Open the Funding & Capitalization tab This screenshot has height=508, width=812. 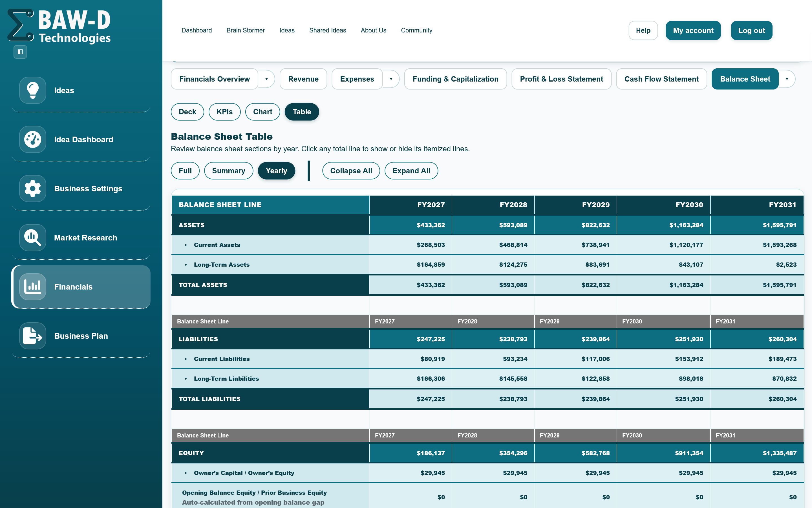coord(455,79)
